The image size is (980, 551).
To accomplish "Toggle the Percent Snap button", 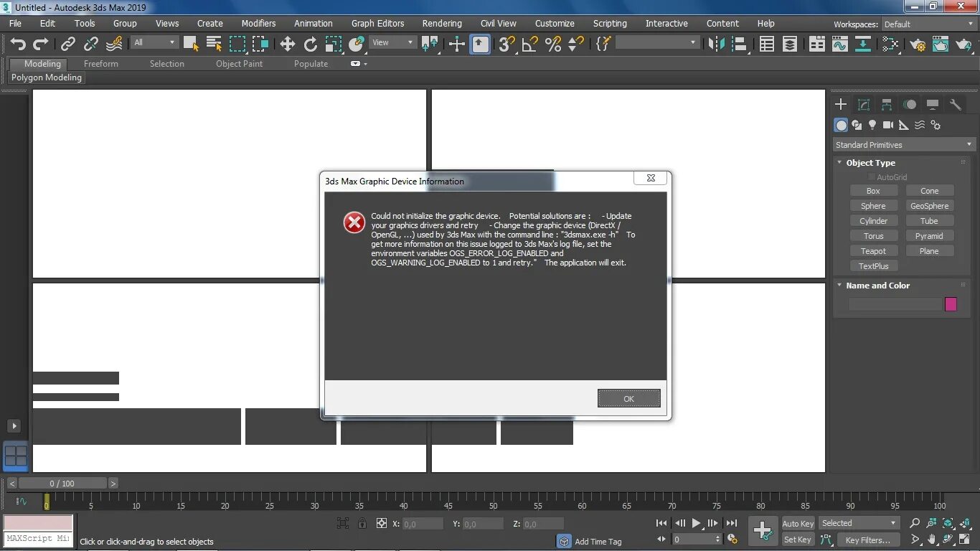I will click(553, 44).
